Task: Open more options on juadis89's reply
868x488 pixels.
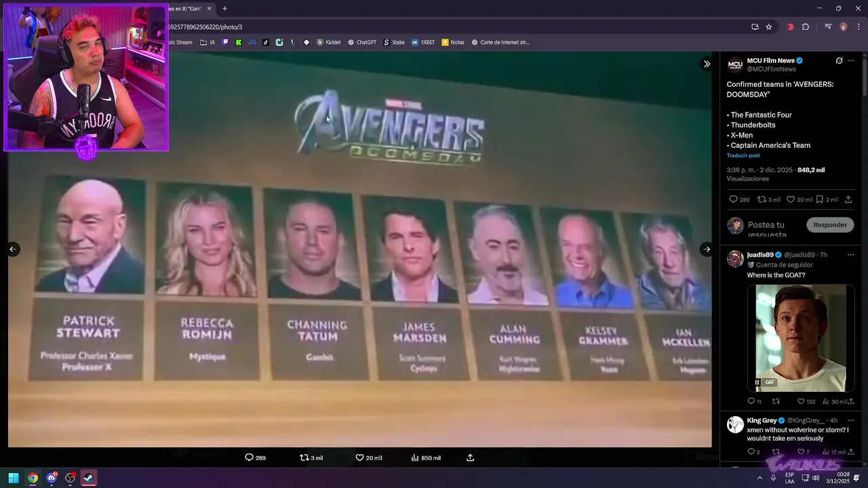Action: coord(851,255)
